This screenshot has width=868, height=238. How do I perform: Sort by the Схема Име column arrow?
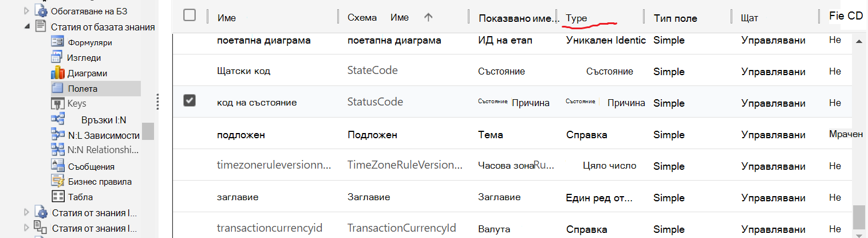(x=428, y=17)
